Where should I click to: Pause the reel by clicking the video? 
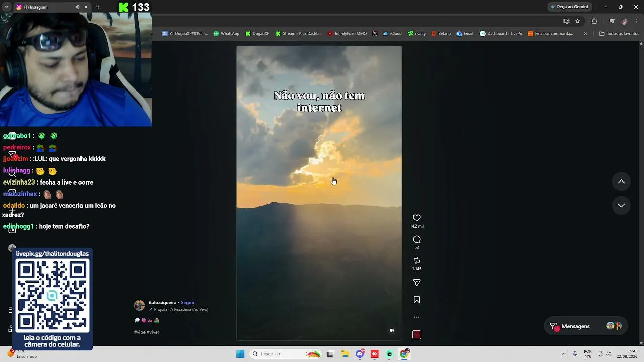pos(319,193)
